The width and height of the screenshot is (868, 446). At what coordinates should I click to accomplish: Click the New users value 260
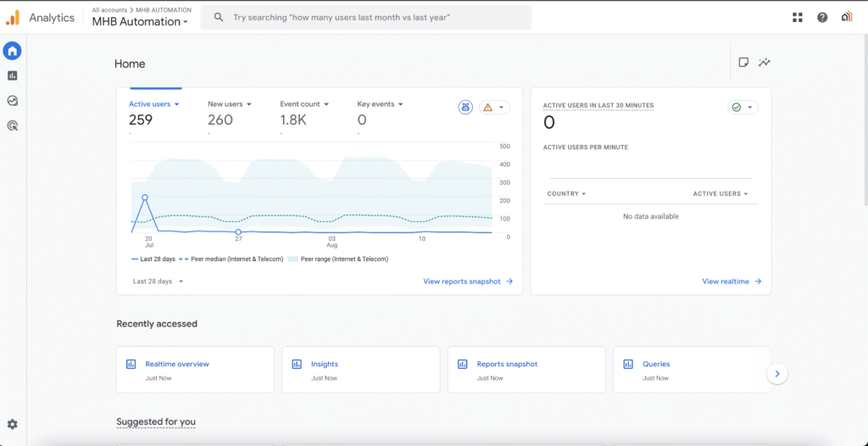(x=220, y=120)
